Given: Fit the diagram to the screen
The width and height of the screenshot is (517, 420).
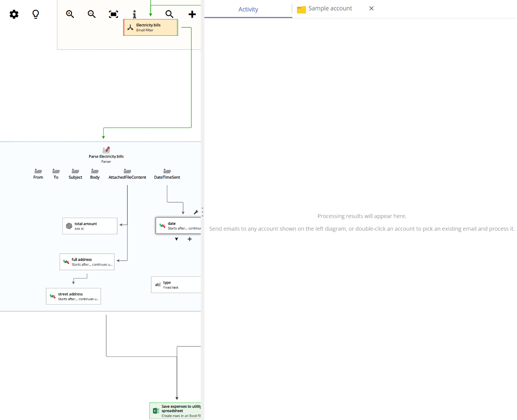Looking at the screenshot, I should 113,14.
